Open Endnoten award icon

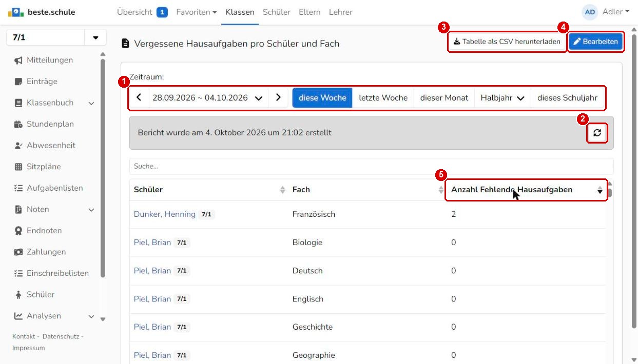18,231
